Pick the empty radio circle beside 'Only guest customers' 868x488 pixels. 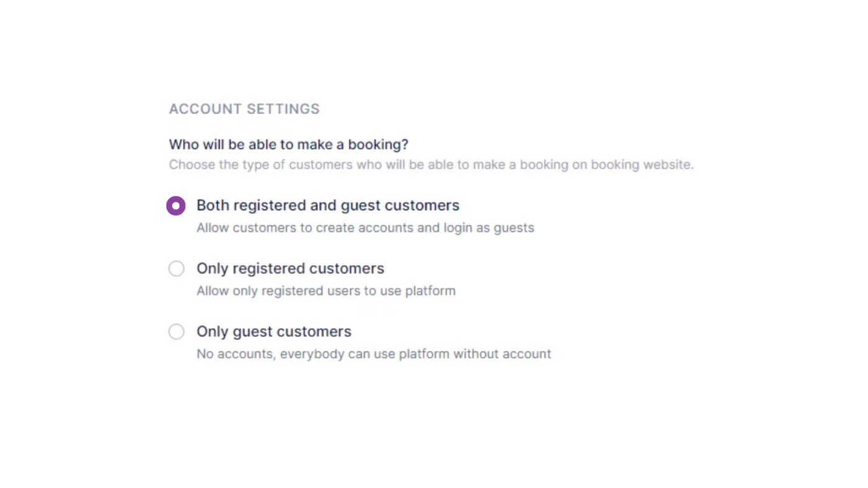pos(177,332)
